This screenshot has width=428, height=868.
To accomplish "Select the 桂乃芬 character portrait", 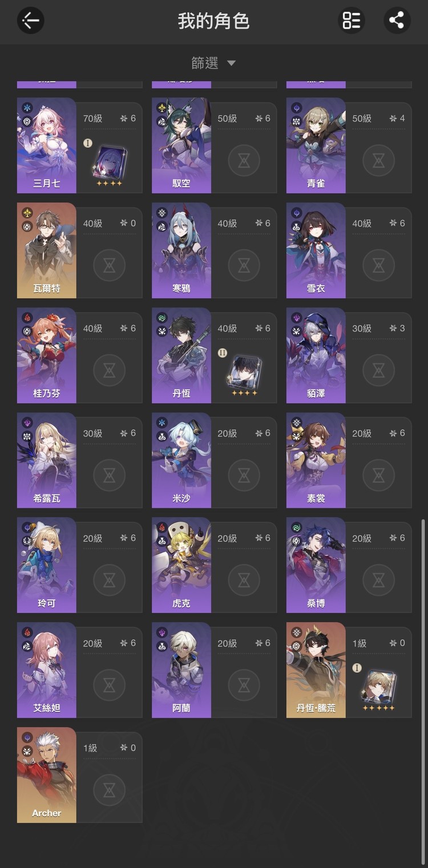I will coord(47,355).
